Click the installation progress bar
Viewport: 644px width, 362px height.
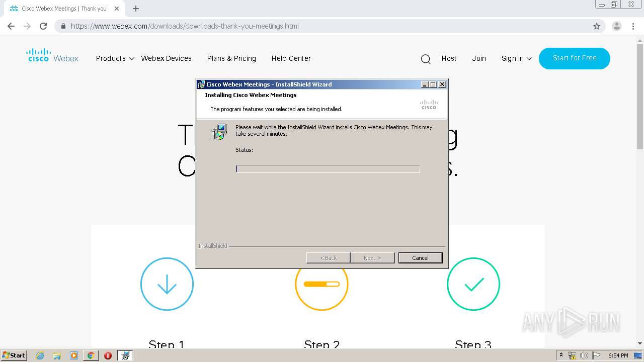(x=328, y=169)
